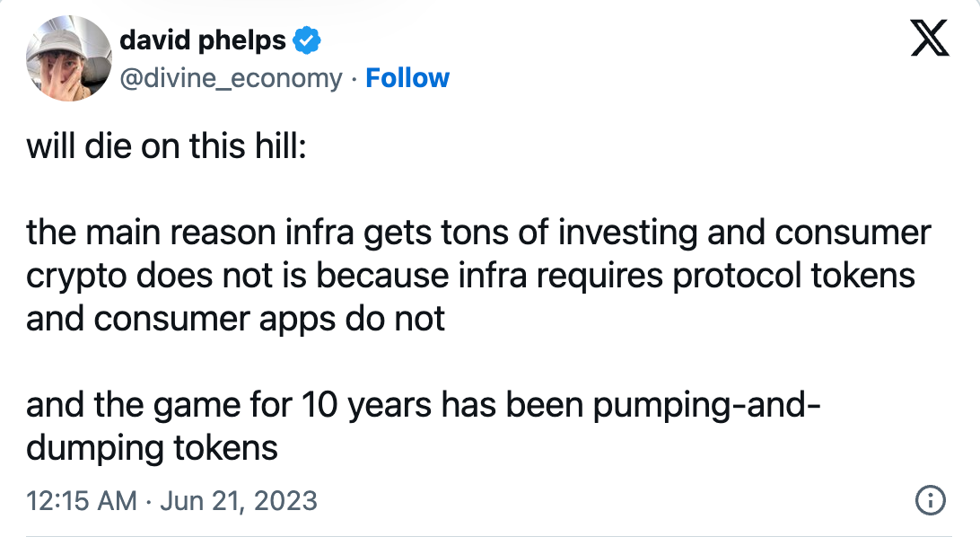Click the 'david phelps' display name
This screenshot has width=980, height=537.
203,40
